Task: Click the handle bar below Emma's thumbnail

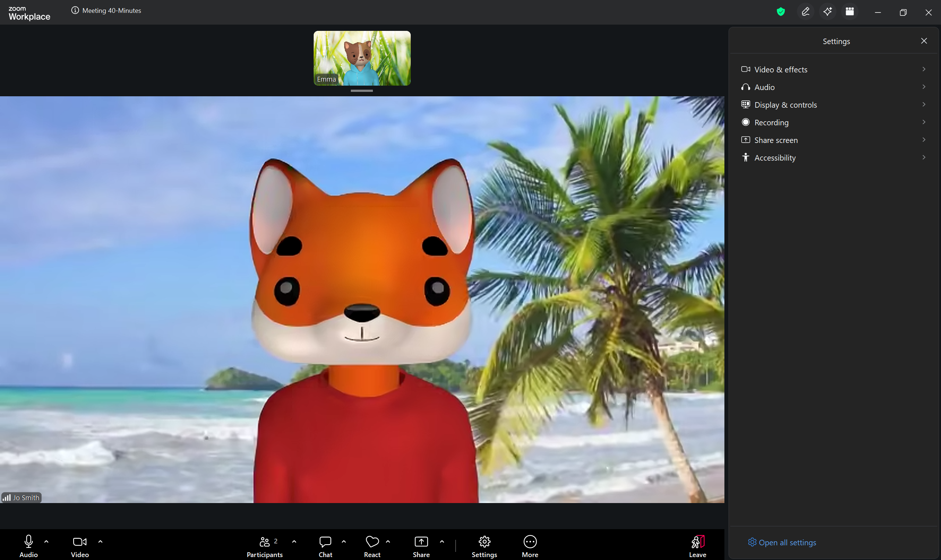Action: [x=362, y=90]
